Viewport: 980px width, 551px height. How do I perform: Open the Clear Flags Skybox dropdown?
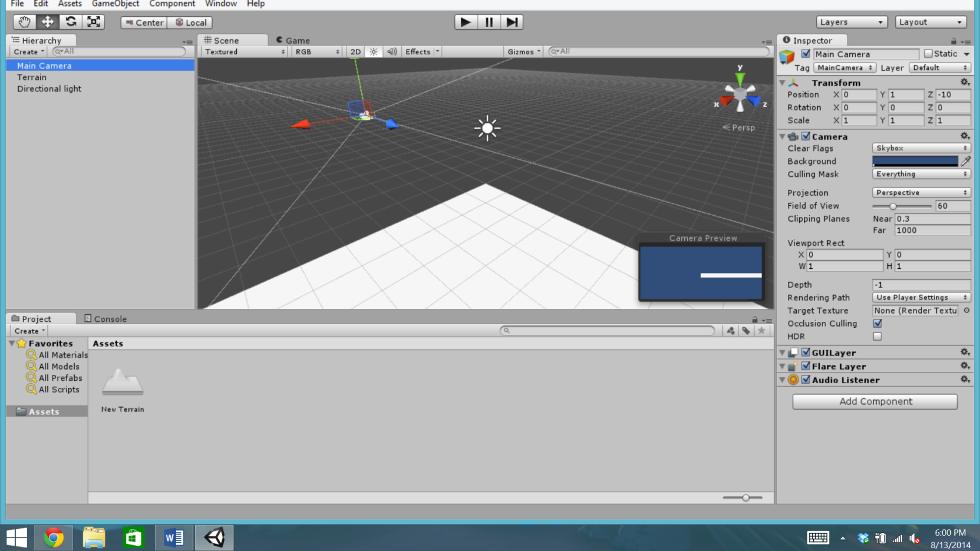[921, 148]
